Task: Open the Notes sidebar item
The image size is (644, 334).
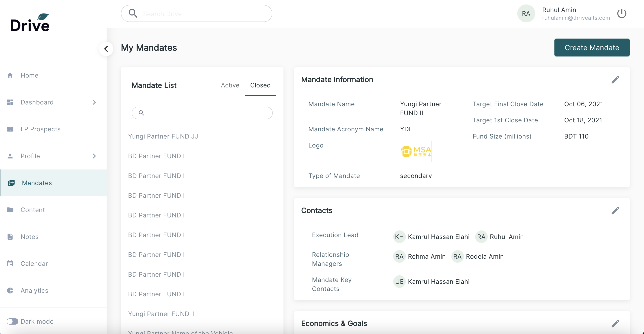Action: pyautogui.click(x=30, y=237)
